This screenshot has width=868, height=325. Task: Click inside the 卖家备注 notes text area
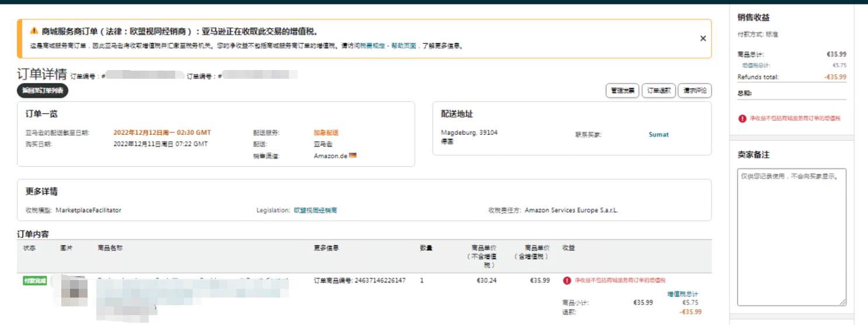[791, 233]
